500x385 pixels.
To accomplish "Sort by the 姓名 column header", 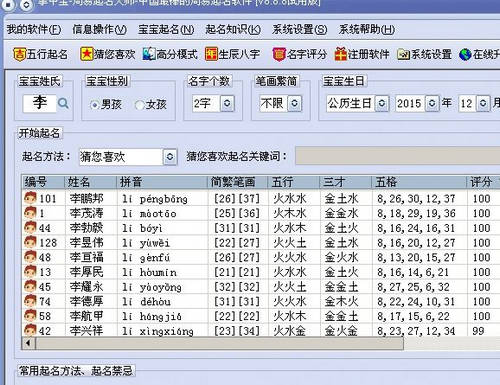I will tap(90, 182).
